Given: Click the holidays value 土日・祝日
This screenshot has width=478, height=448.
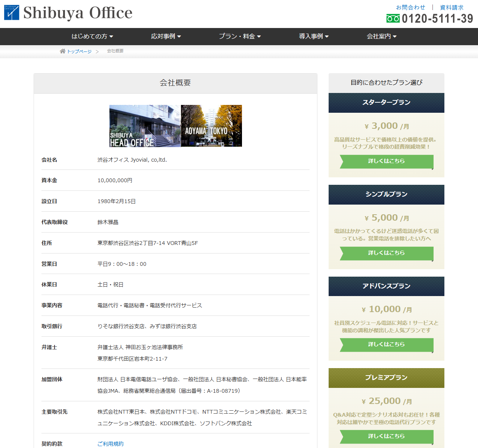Looking at the screenshot, I should 111,284.
